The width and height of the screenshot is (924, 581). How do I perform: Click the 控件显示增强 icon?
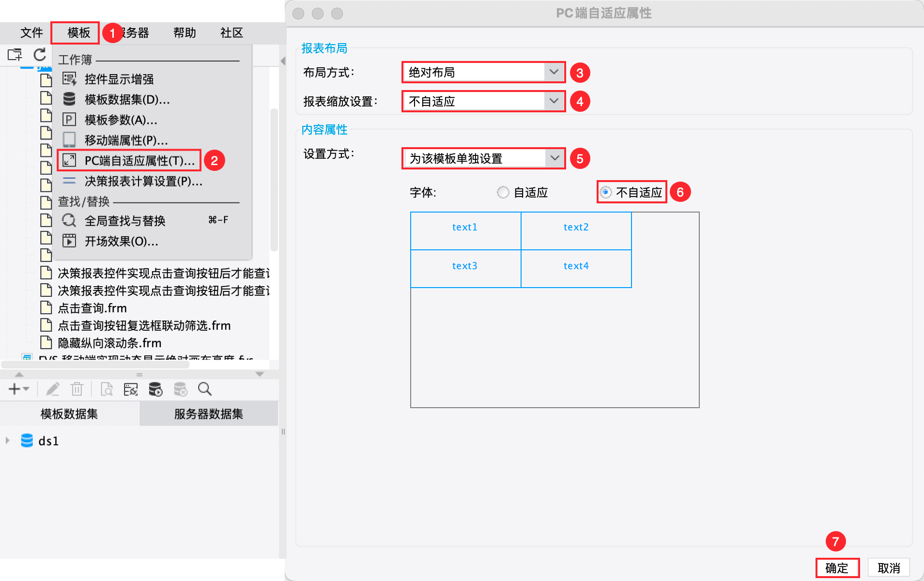pyautogui.click(x=69, y=78)
